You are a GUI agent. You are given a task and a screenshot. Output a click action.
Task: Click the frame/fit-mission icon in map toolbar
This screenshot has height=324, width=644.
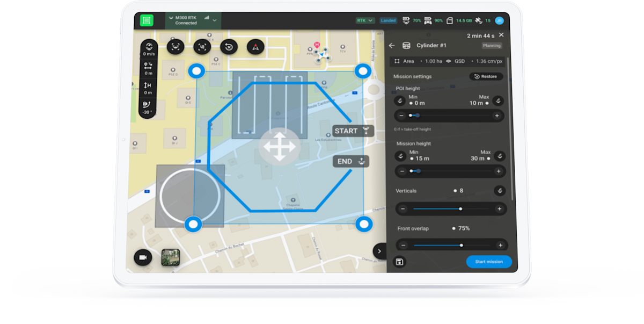tap(202, 47)
